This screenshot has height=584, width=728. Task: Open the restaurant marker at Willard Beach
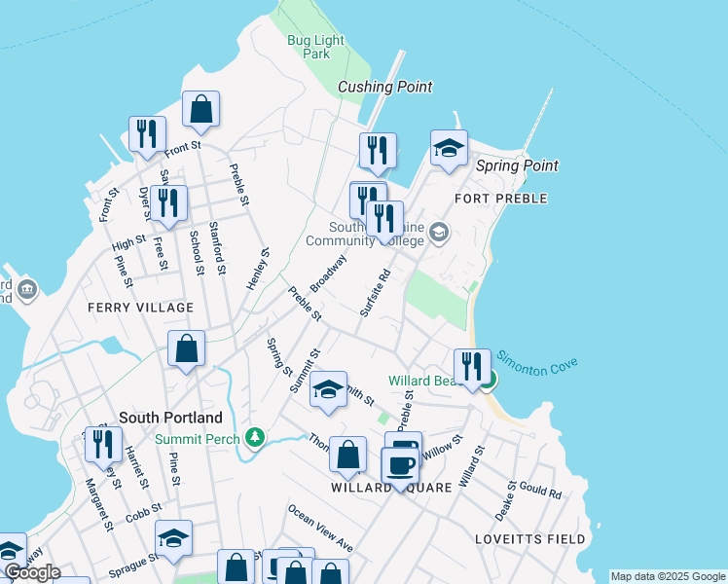coord(472,368)
